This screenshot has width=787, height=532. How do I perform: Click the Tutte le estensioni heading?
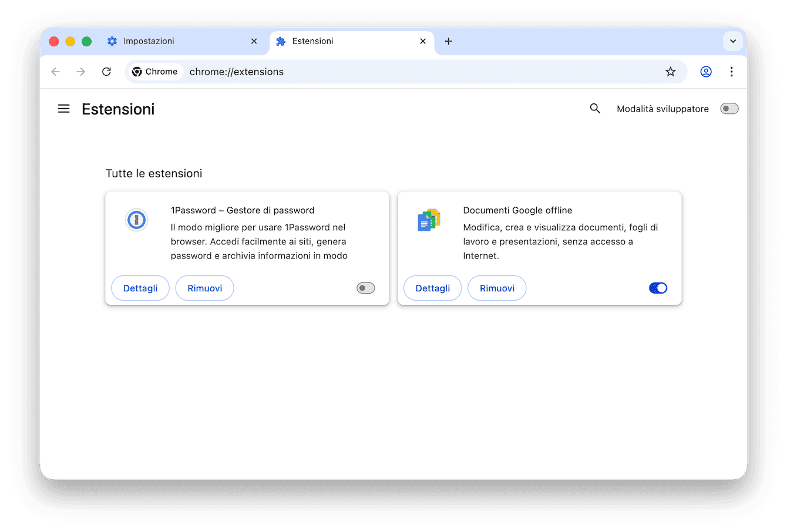[x=154, y=173]
